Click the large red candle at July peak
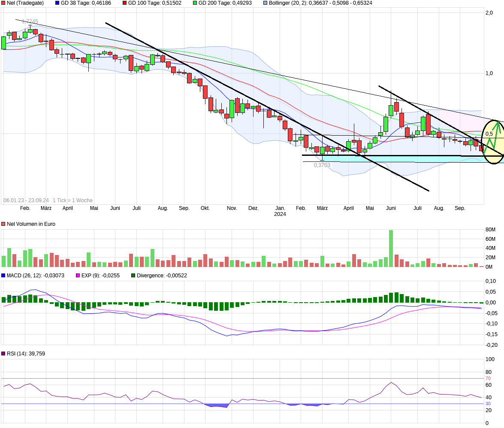The width and height of the screenshot is (504, 428). click(x=428, y=124)
